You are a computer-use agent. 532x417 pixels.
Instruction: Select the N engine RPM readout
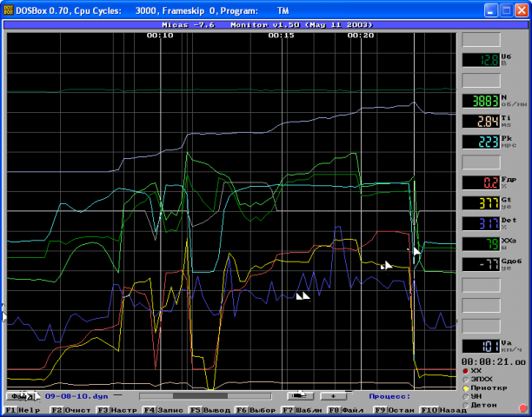click(x=479, y=100)
